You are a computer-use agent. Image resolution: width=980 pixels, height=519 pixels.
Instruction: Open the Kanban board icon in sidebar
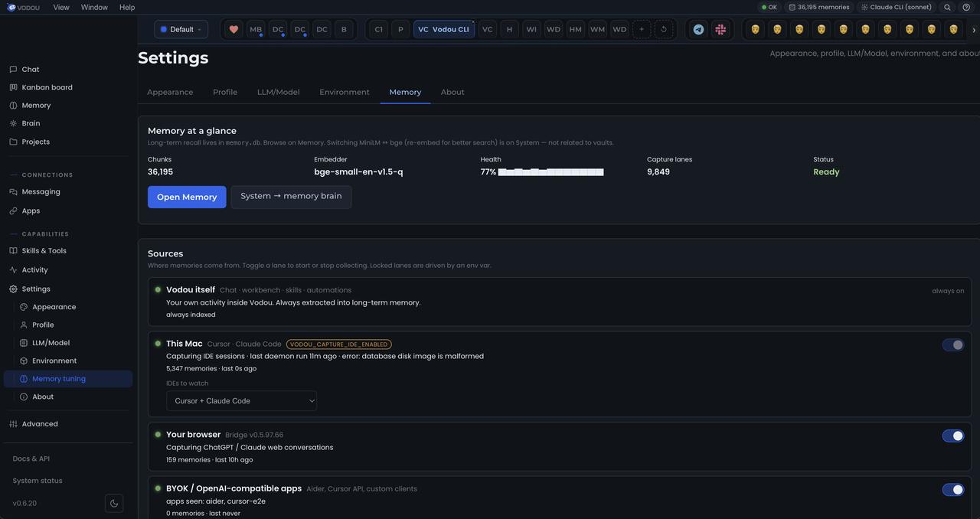pos(13,87)
